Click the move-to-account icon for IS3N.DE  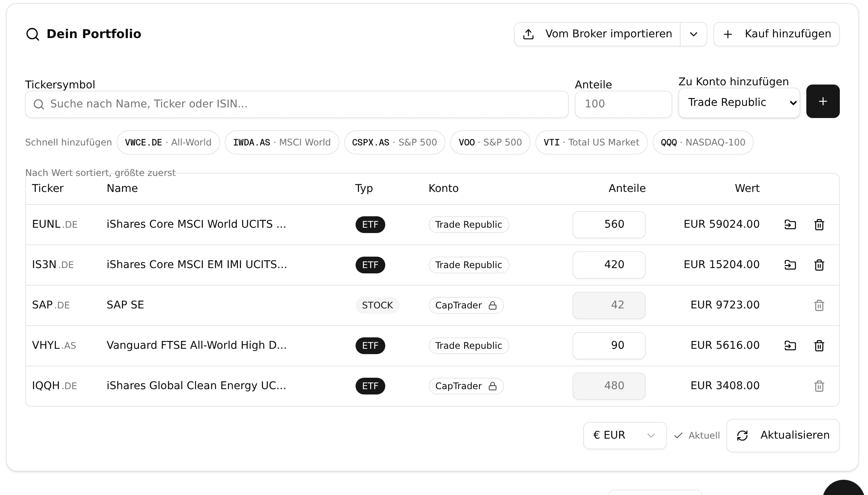pos(790,265)
